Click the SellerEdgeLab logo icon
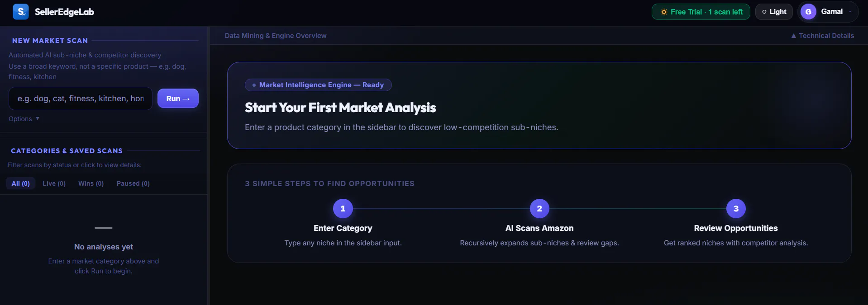The width and height of the screenshot is (868, 305). click(x=21, y=12)
